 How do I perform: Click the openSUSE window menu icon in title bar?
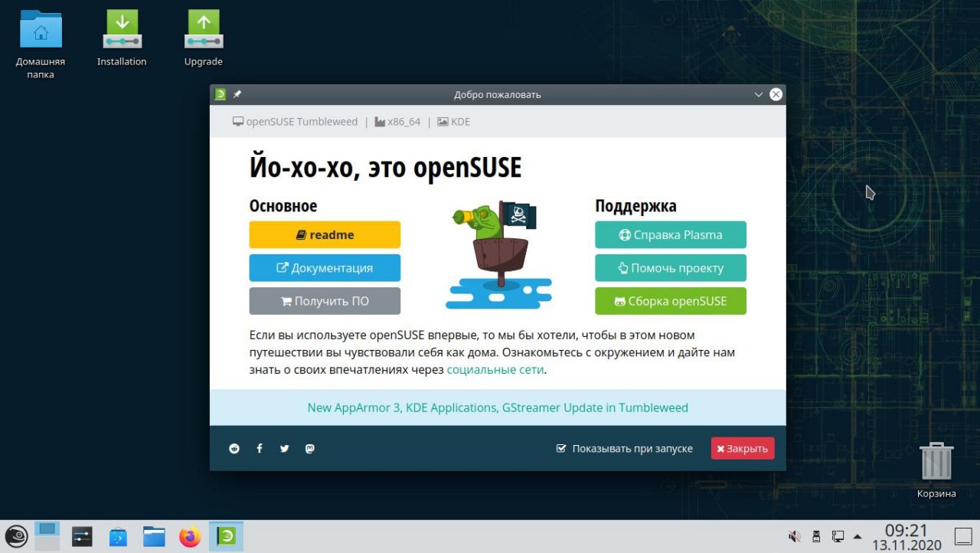click(x=220, y=94)
